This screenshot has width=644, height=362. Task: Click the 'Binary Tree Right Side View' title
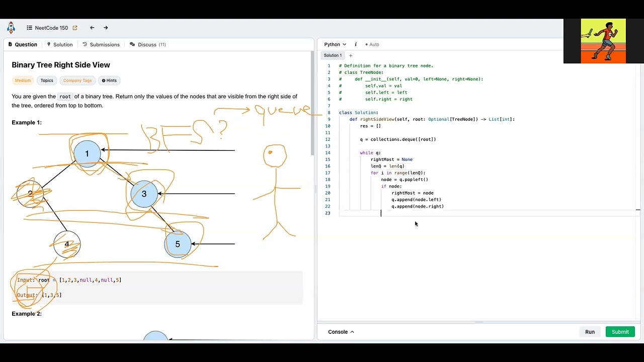coord(61,65)
